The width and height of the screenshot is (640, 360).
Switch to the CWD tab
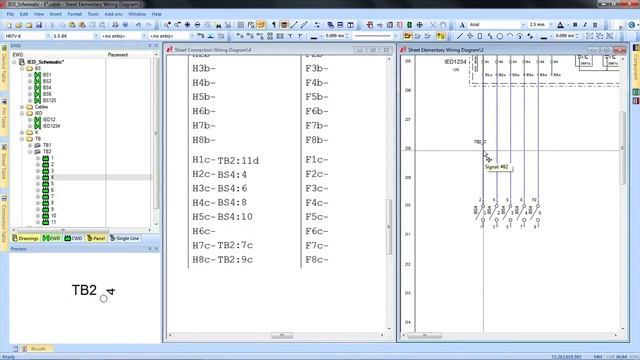(73, 238)
